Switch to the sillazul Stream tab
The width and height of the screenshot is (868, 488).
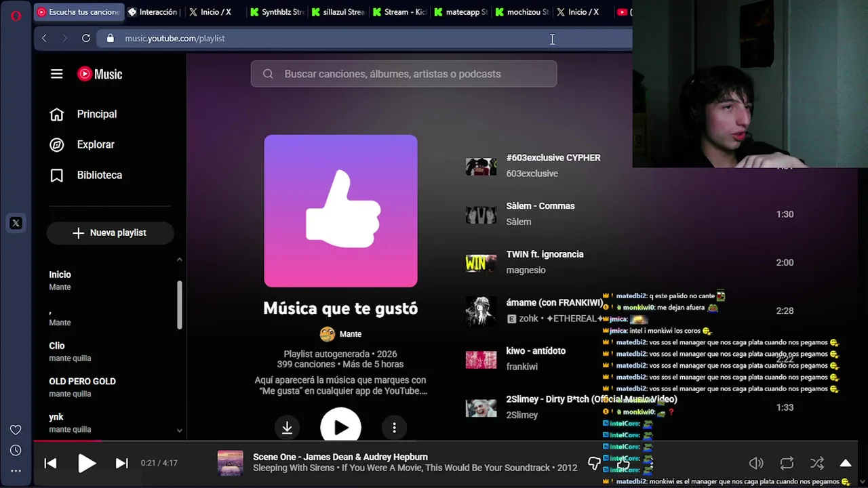[x=338, y=12]
